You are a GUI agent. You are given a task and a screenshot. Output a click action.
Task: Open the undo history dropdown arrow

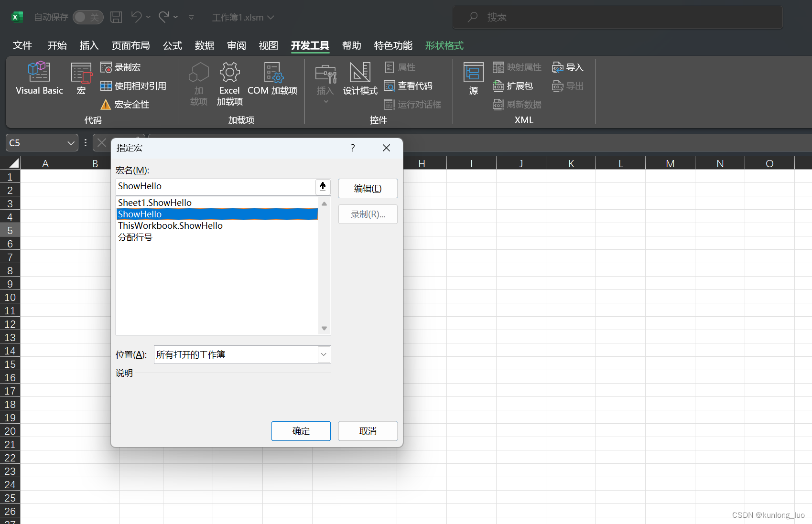(x=148, y=17)
